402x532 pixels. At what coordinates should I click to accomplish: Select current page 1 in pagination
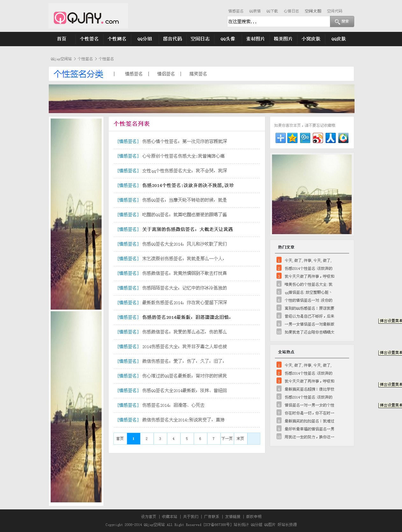point(133,439)
